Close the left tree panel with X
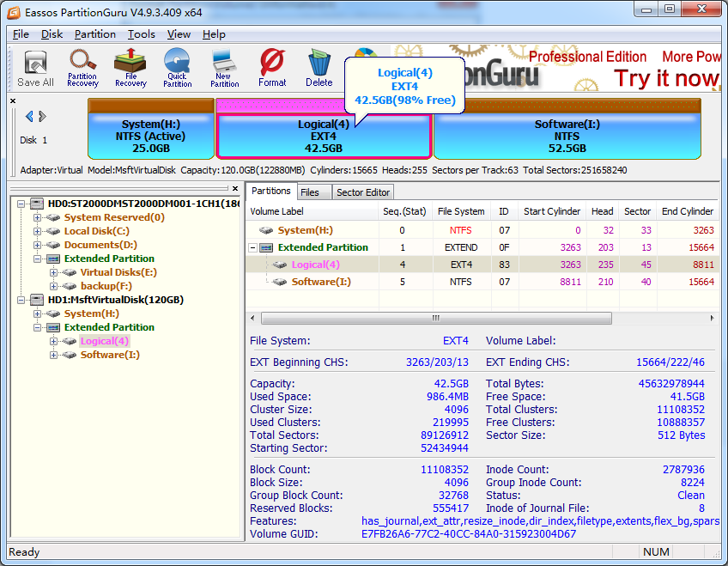The height and width of the screenshot is (566, 728). pos(235,188)
